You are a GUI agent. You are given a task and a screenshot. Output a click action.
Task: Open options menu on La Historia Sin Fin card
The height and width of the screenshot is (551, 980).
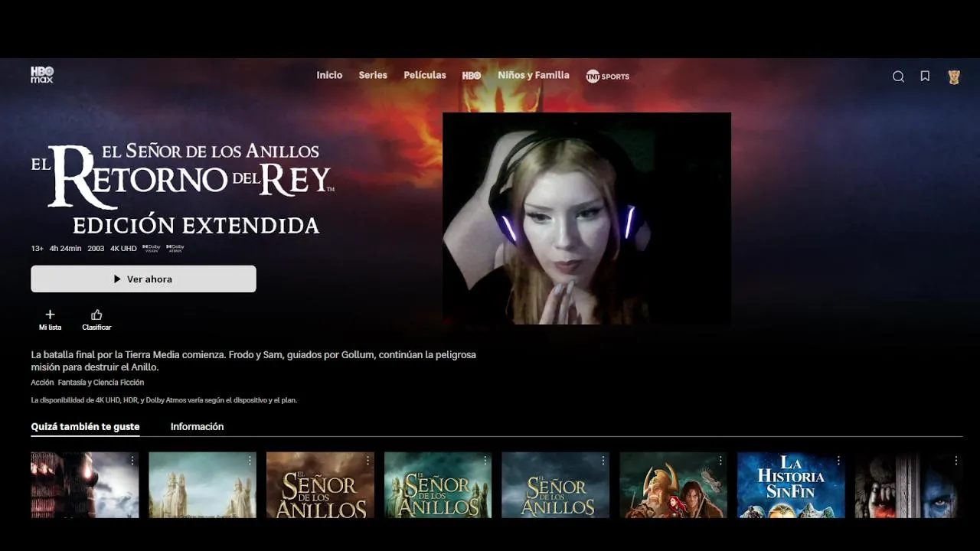838,461
